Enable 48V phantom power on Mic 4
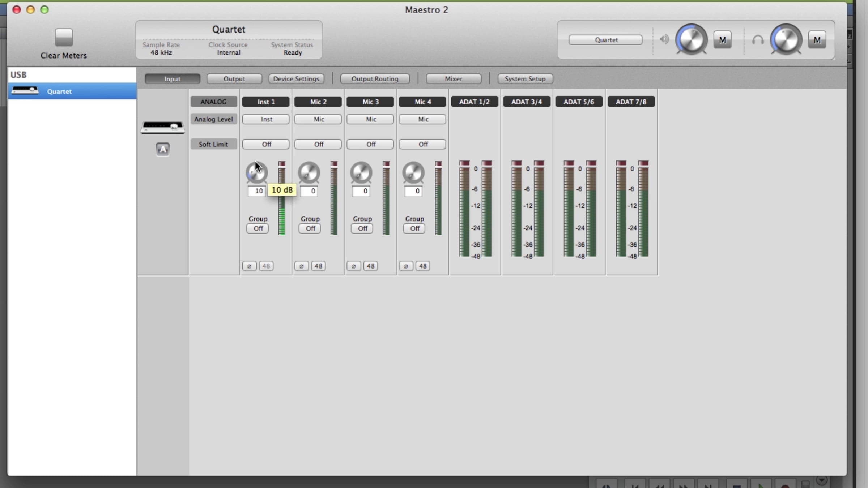 (423, 266)
